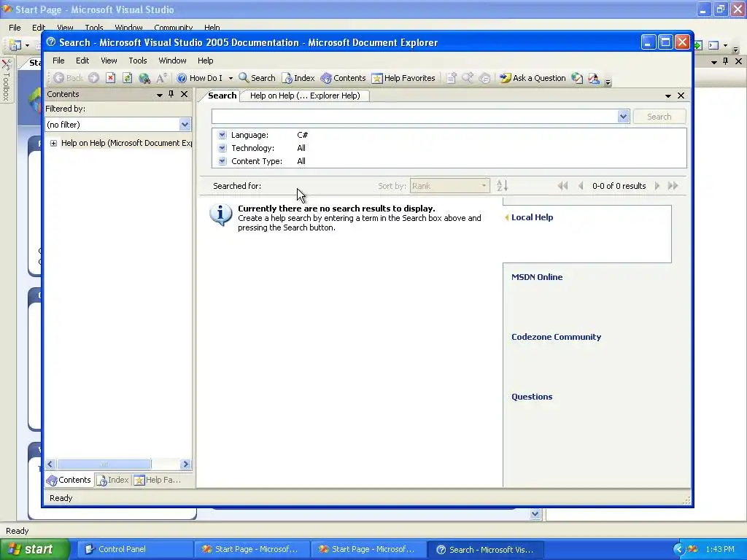Screen dimensions: 747x560
Task: Open How Do I help button
Action: [x=200, y=78]
